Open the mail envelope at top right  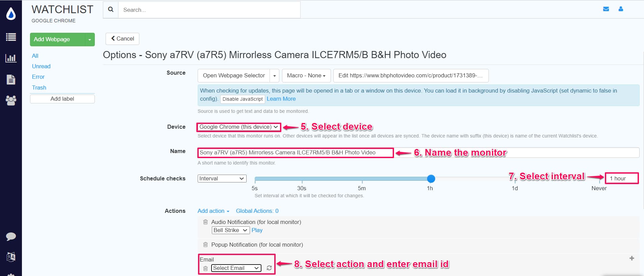606,9
